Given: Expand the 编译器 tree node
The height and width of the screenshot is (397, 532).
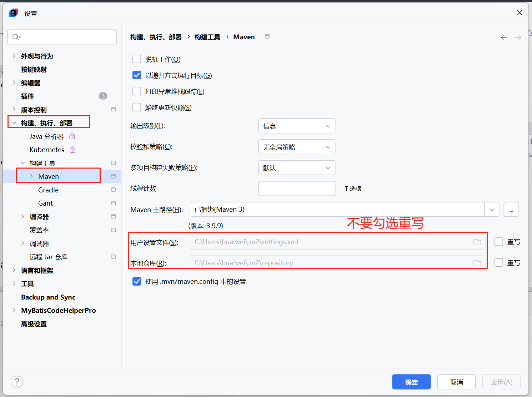Looking at the screenshot, I should [x=22, y=216].
